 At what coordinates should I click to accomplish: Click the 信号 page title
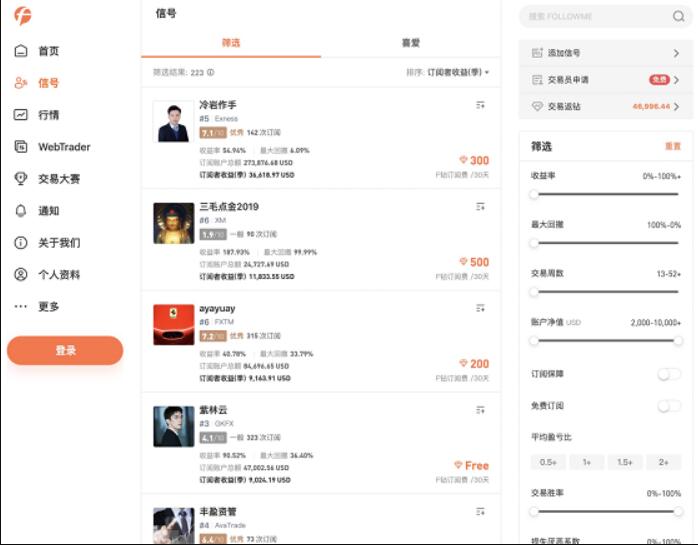tap(166, 13)
